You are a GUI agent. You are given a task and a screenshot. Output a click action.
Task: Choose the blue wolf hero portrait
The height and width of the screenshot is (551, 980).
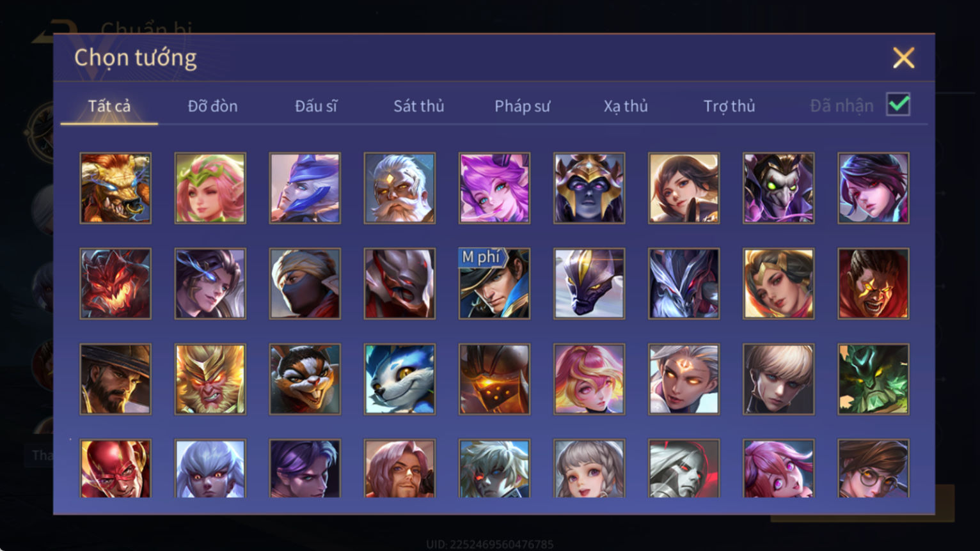(x=400, y=379)
